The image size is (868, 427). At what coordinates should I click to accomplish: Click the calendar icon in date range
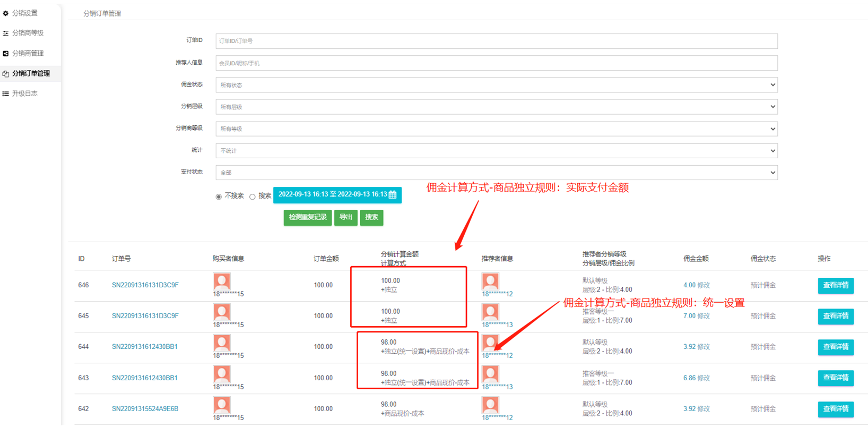393,195
